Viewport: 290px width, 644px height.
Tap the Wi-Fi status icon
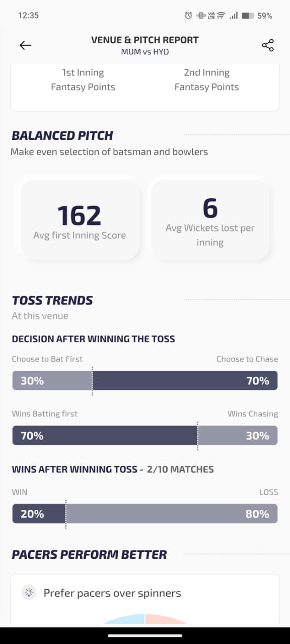coord(221,16)
